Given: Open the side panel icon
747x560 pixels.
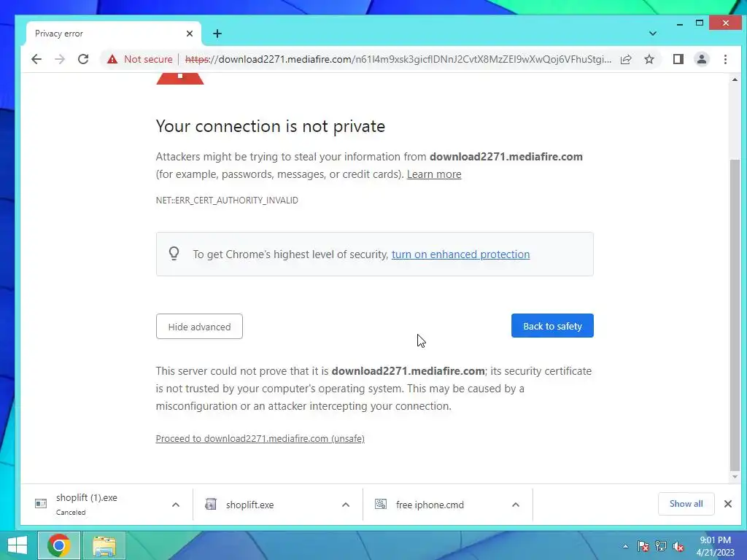Looking at the screenshot, I should [678, 59].
